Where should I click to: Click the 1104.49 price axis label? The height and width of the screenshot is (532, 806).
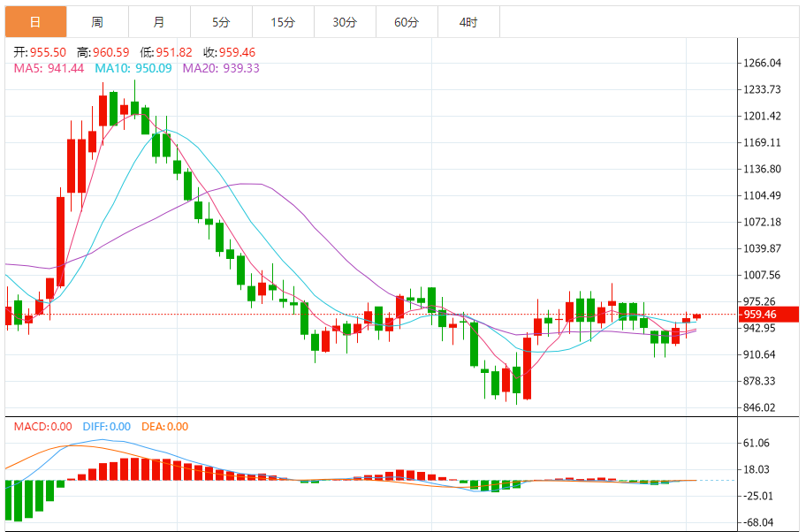pyautogui.click(x=762, y=195)
